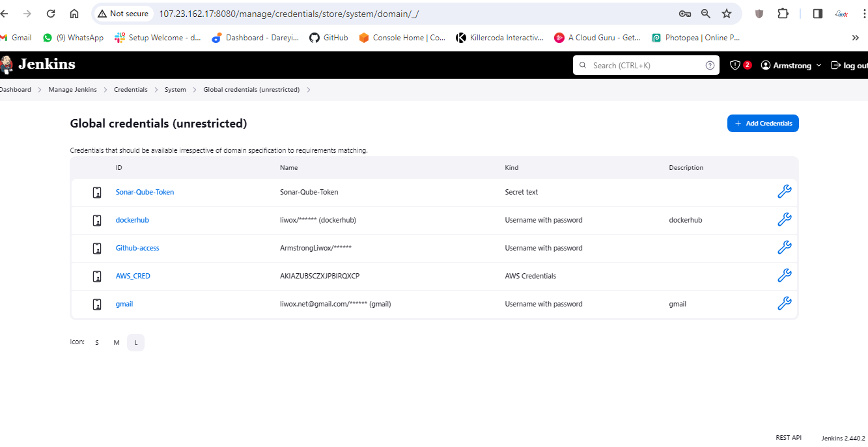
Task: Click the wrench icon for dockerhub credential
Action: coord(784,220)
